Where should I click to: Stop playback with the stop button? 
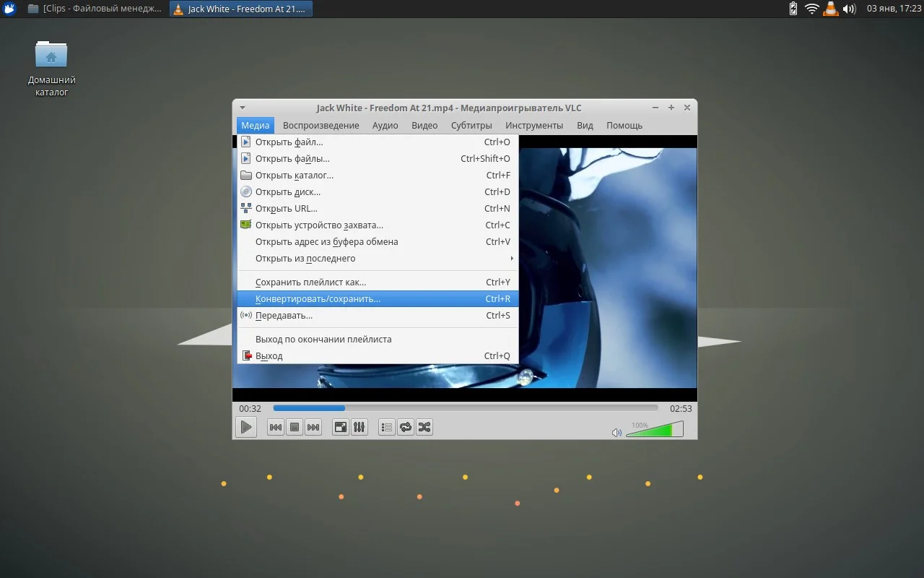(294, 428)
